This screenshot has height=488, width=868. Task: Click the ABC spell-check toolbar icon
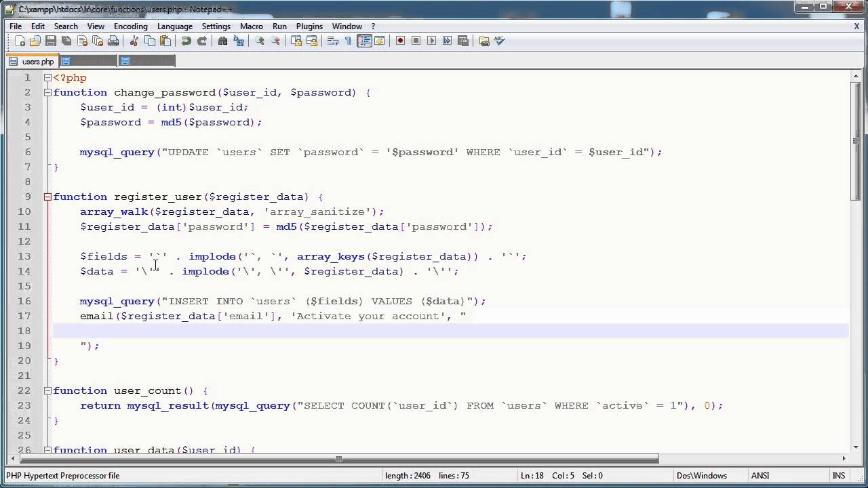[x=500, y=41]
